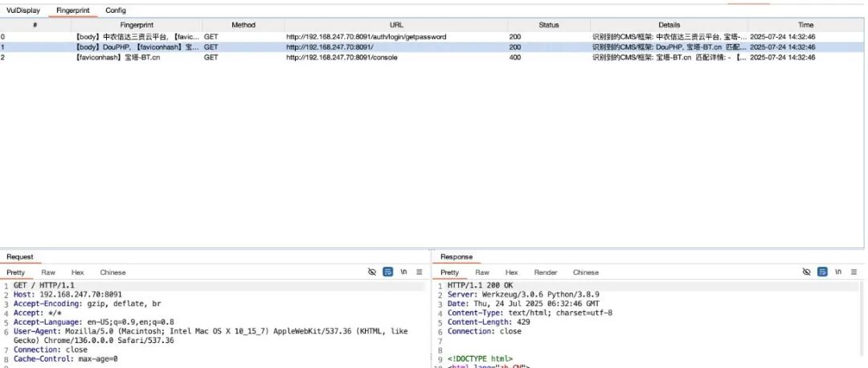Toggle message wrap icon in Request pane
This screenshot has height=368, width=868.
[x=388, y=272]
